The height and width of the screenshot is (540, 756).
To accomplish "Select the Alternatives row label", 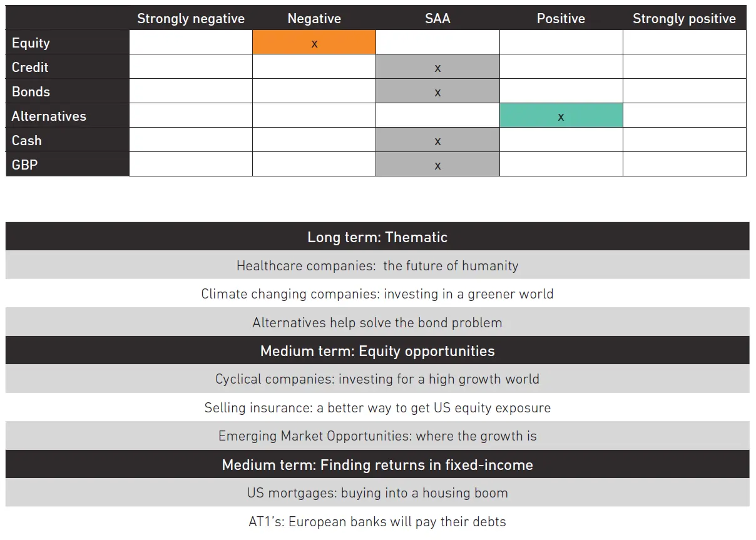I will 49,116.
